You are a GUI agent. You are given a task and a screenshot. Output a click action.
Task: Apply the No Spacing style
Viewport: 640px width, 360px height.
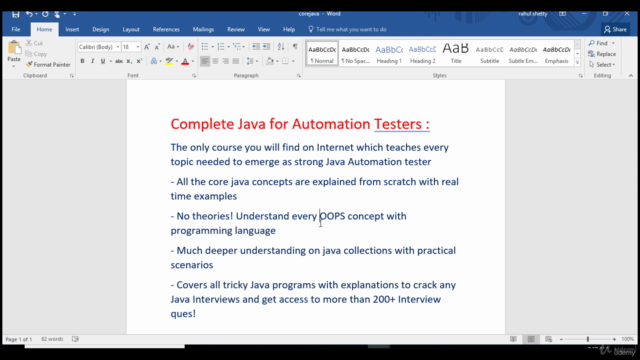[x=356, y=53]
